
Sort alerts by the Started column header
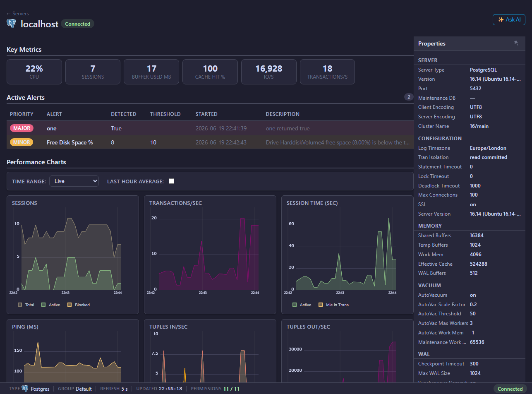206,114
